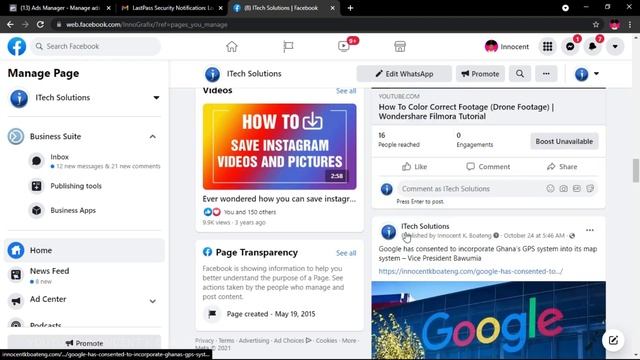640x360 pixels.
Task: Click the Facebook logo icon
Action: 17,47
